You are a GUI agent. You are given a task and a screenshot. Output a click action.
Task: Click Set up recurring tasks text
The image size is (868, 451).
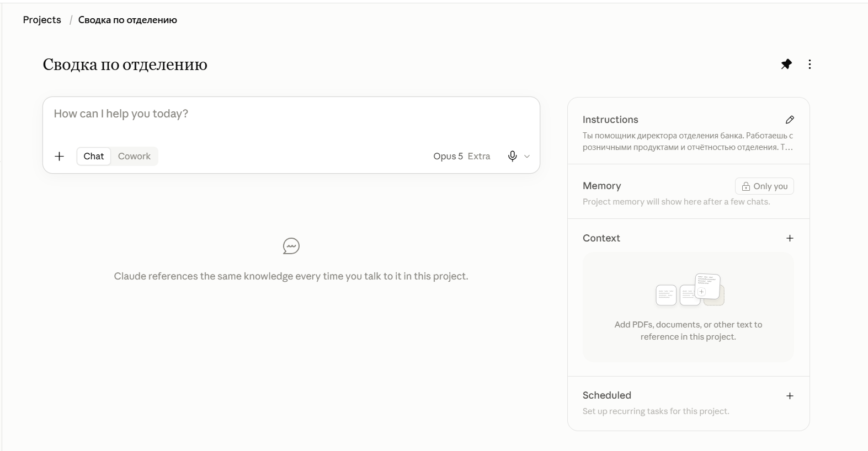(x=656, y=411)
